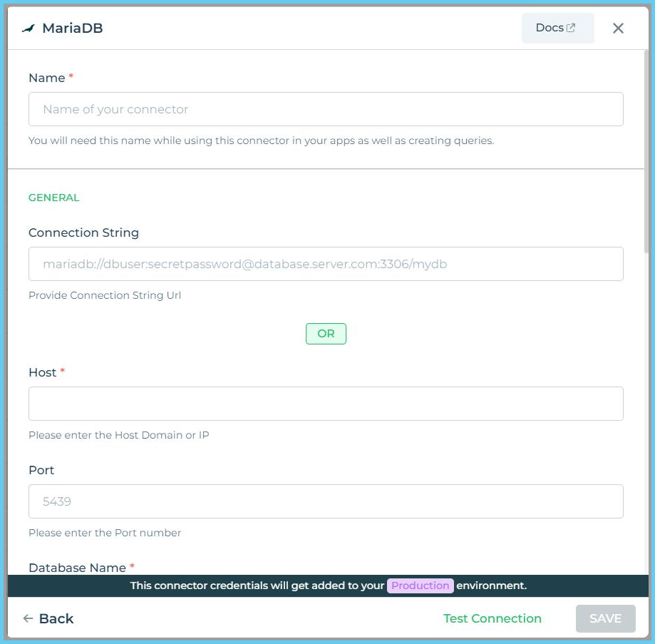Click the Database Name label
Viewport: 655px width, 644px height.
pyautogui.click(x=77, y=568)
